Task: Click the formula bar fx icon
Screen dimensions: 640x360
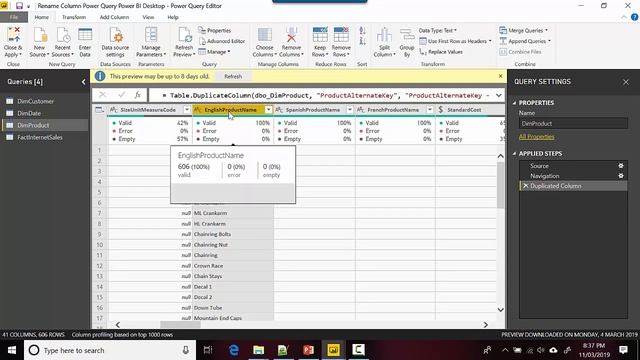Action: [138, 95]
